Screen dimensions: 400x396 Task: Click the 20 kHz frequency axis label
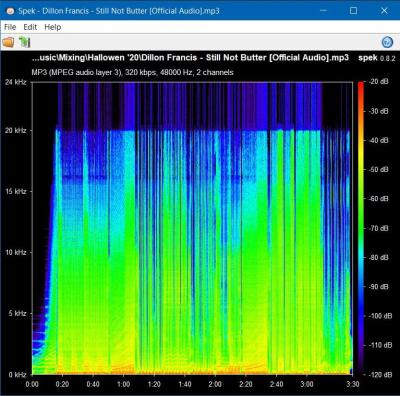coord(16,130)
